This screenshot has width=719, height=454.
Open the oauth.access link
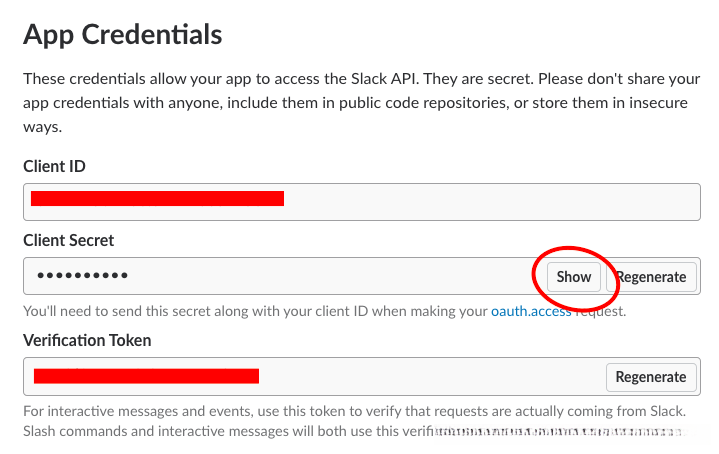tap(529, 311)
